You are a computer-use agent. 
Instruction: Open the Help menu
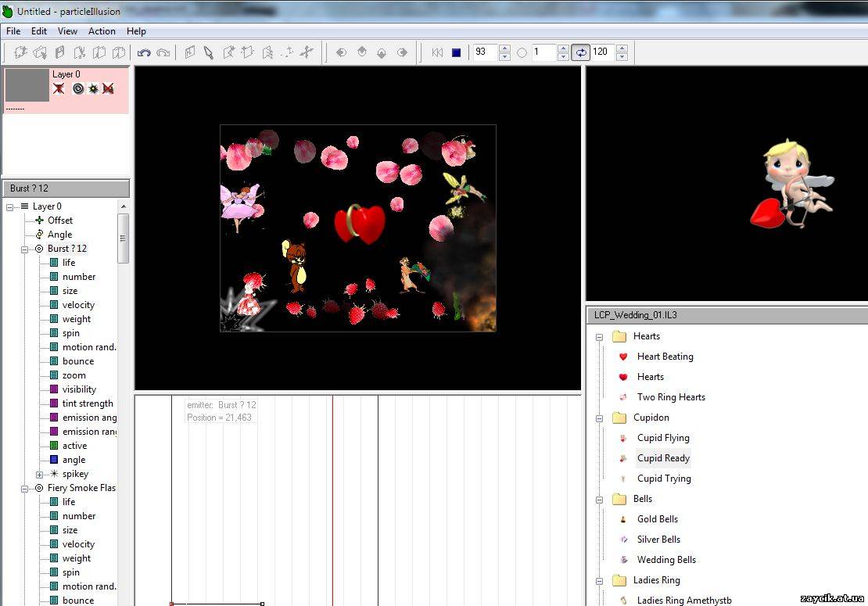pyautogui.click(x=136, y=31)
